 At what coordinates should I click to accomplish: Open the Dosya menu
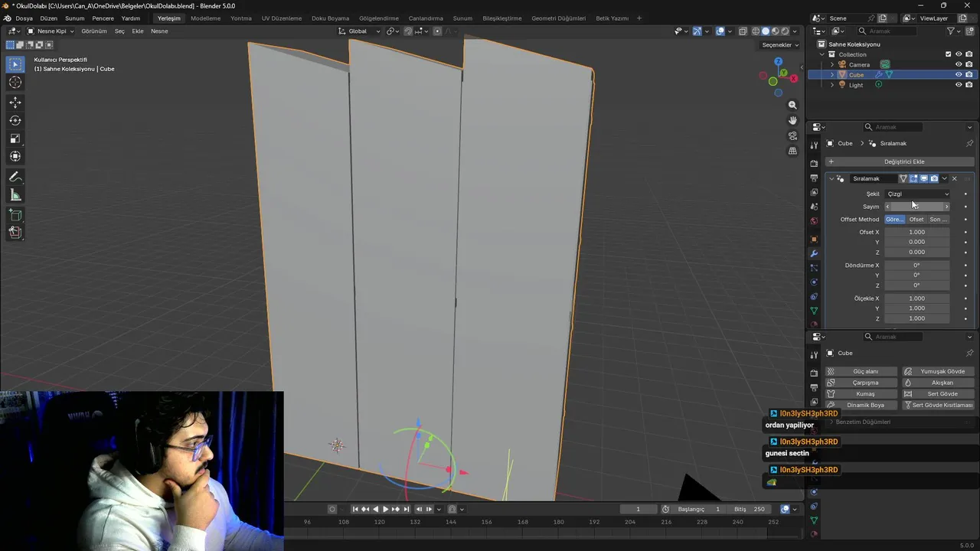coord(24,18)
